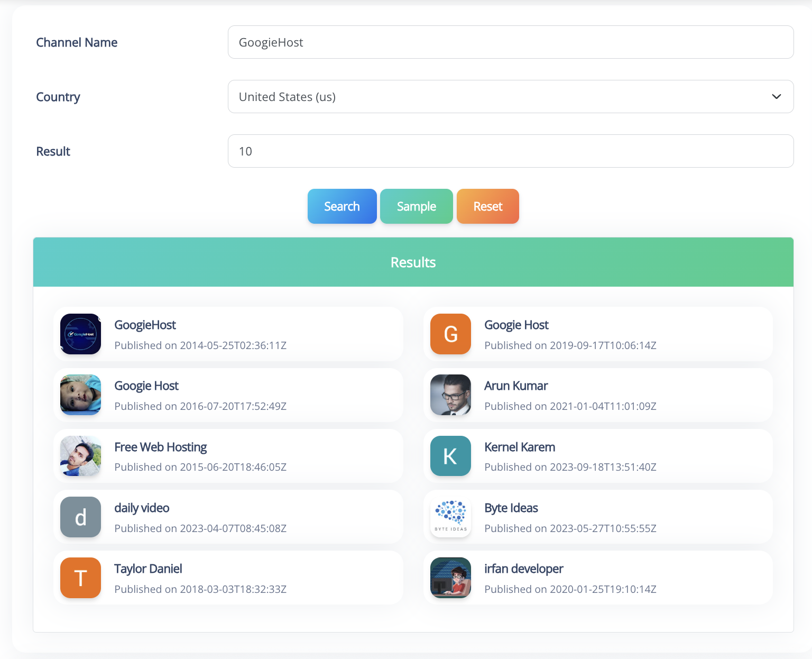
Task: Click the Taylor Daniel avatar icon
Action: (80, 578)
